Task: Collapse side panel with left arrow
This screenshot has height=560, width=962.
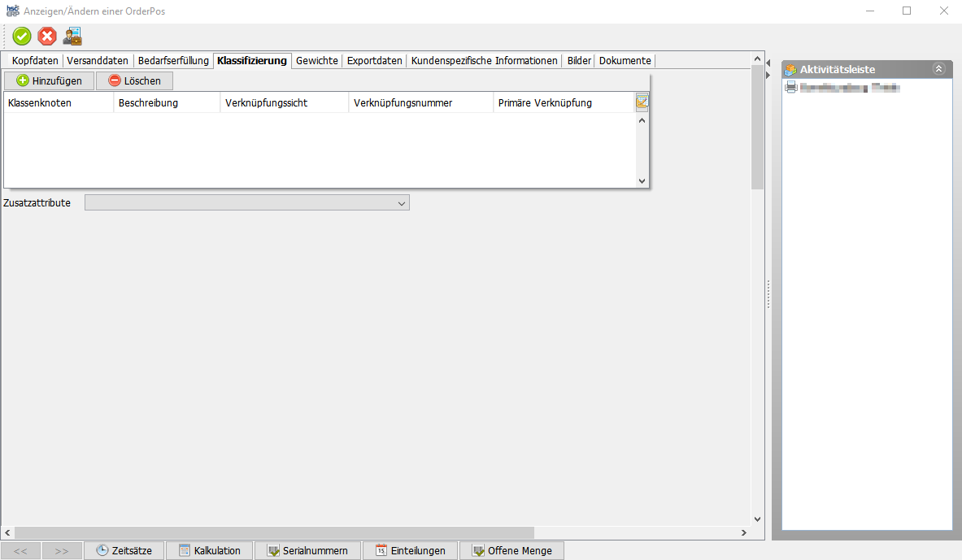Action: [x=768, y=62]
